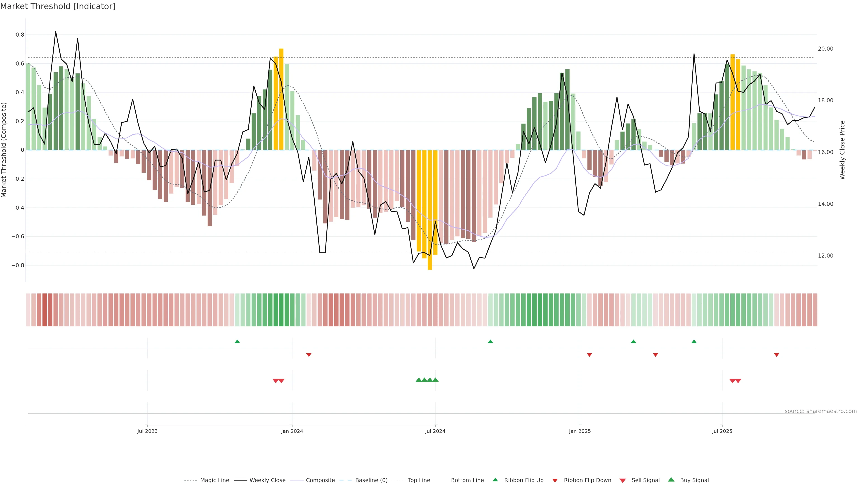Click the first green ribbon flip-up marker
This screenshot has height=488, width=868.
coord(237,342)
